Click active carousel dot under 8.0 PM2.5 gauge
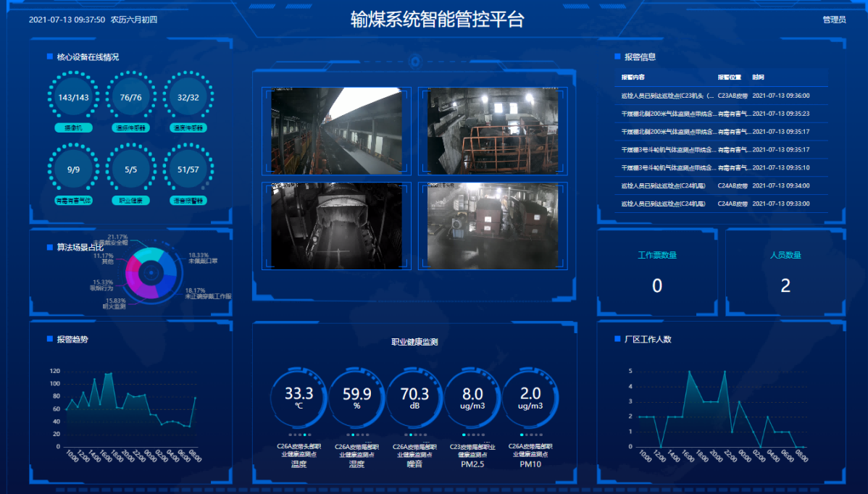868x494 pixels. coord(464,435)
